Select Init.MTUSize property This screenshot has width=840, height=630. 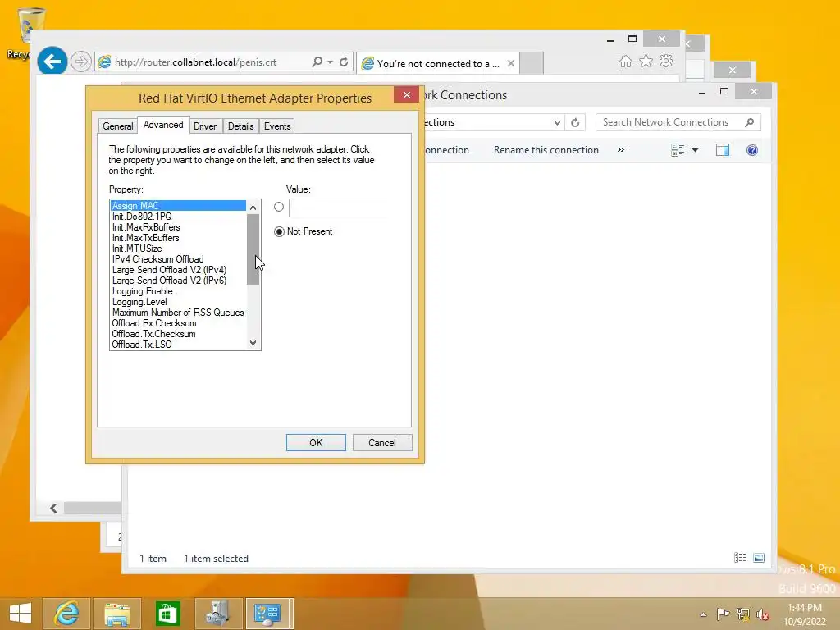178,249
